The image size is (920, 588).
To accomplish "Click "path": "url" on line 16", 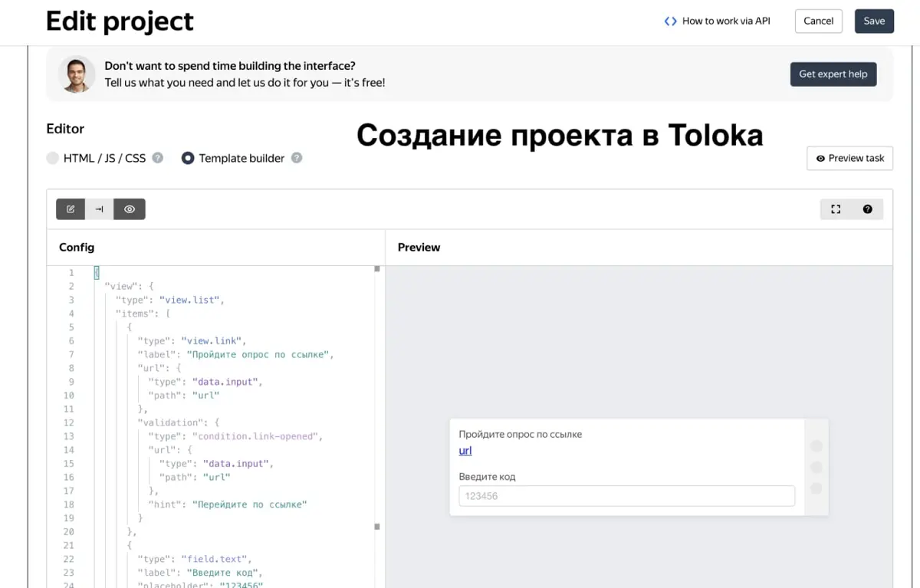I will (x=195, y=477).
